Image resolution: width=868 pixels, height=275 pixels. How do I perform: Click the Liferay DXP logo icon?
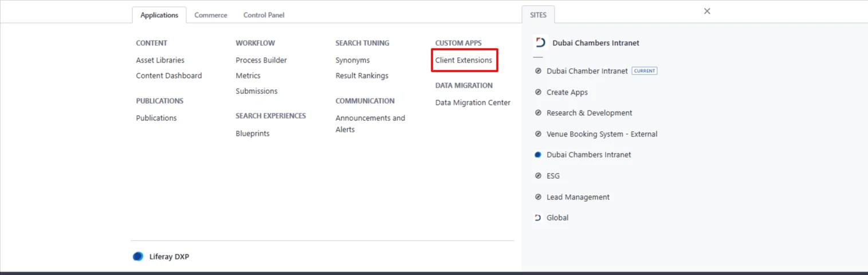138,256
